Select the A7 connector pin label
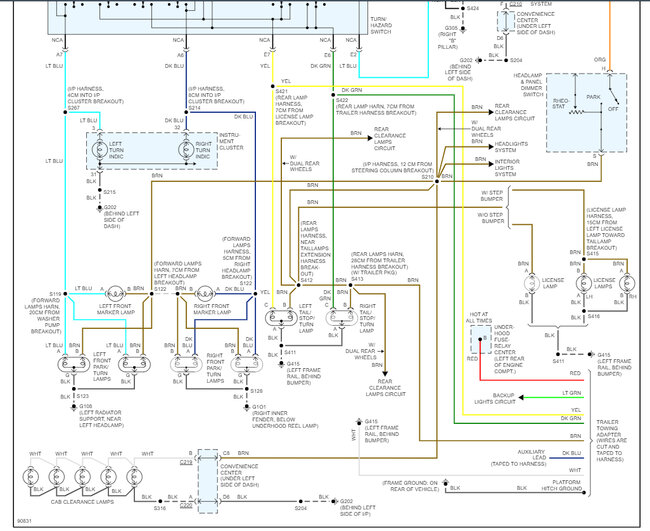This screenshot has width=650, height=531. coord(59,55)
